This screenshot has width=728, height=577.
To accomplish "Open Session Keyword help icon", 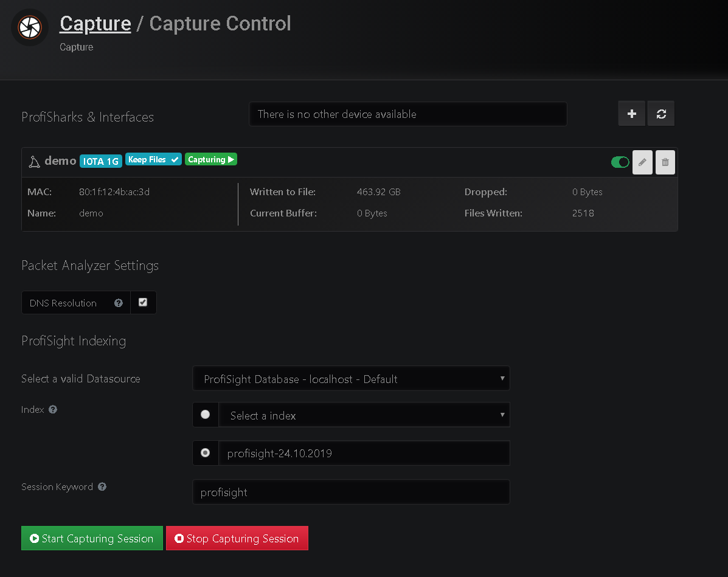I will (102, 486).
